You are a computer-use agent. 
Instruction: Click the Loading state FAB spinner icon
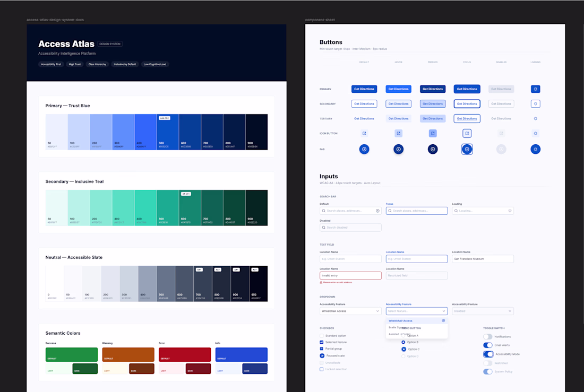[536, 149]
